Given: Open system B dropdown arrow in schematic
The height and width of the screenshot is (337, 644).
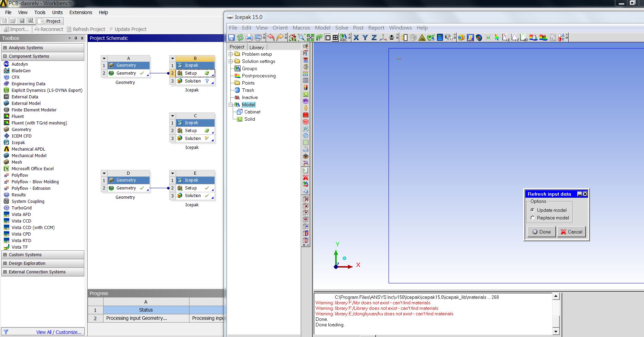Looking at the screenshot, I should click(173, 58).
